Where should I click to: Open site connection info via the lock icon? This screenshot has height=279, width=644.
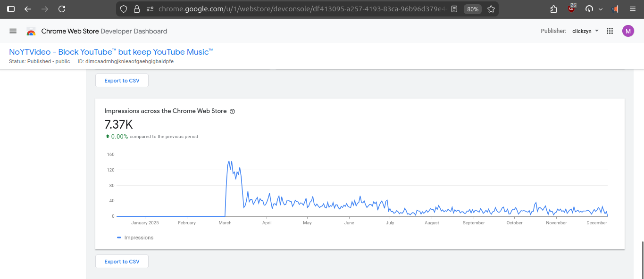137,9
